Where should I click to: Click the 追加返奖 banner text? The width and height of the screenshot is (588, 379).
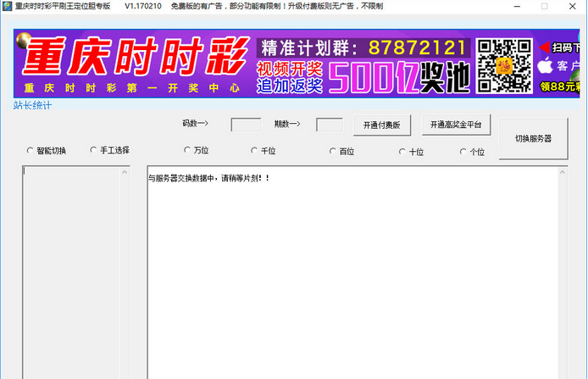pos(290,86)
